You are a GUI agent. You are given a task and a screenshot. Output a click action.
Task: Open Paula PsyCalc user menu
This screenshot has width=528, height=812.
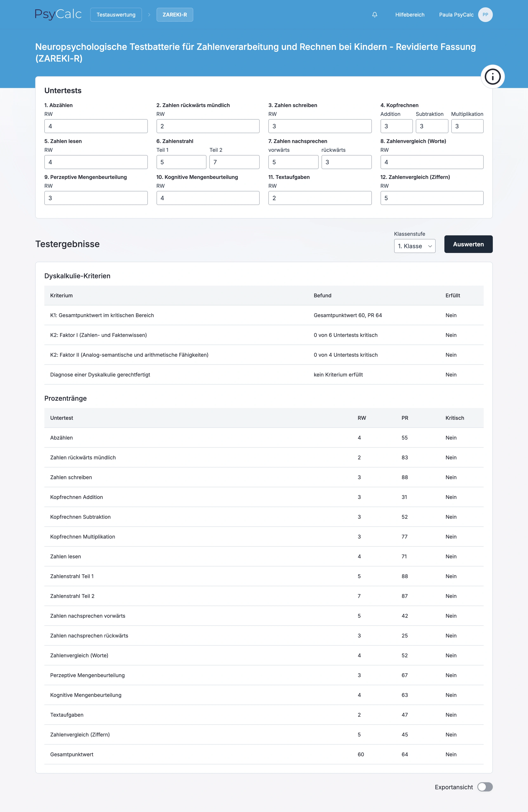[x=456, y=15]
